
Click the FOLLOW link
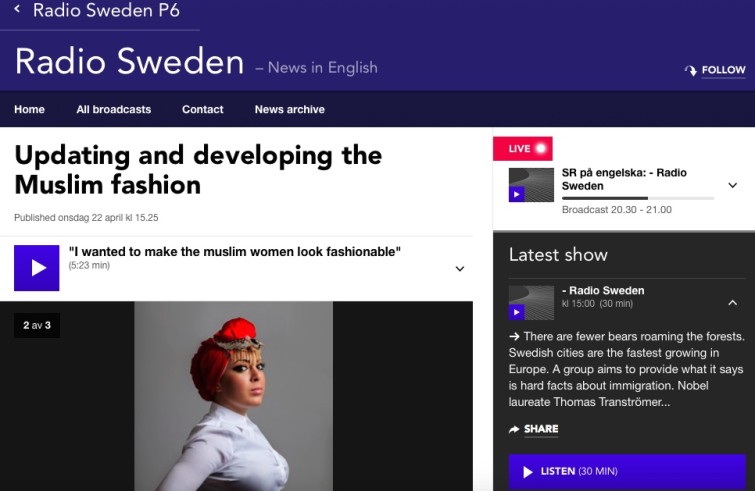pos(723,70)
